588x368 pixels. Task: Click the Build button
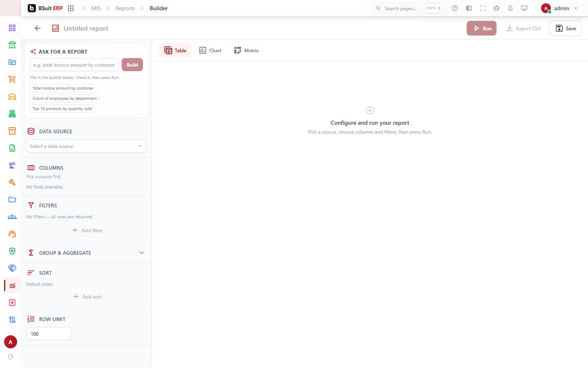[132, 65]
